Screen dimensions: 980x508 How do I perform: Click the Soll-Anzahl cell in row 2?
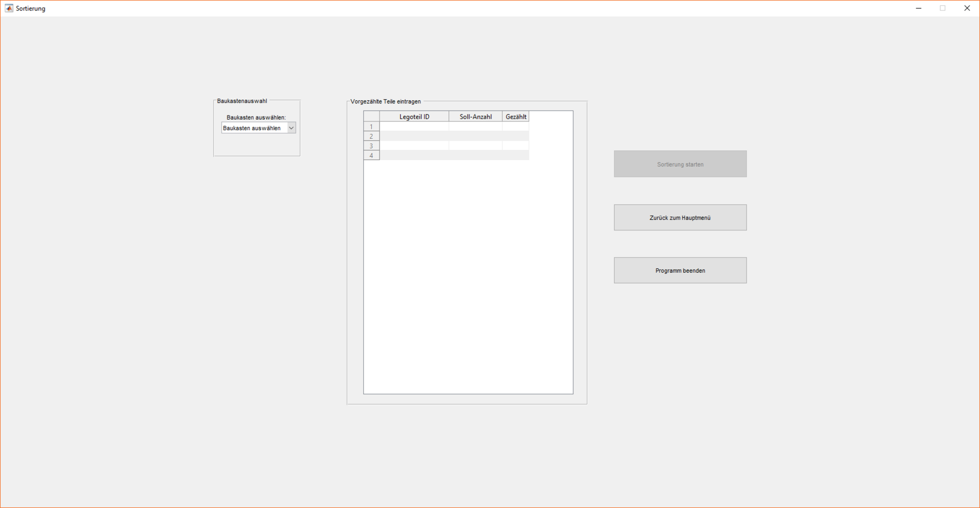click(475, 136)
